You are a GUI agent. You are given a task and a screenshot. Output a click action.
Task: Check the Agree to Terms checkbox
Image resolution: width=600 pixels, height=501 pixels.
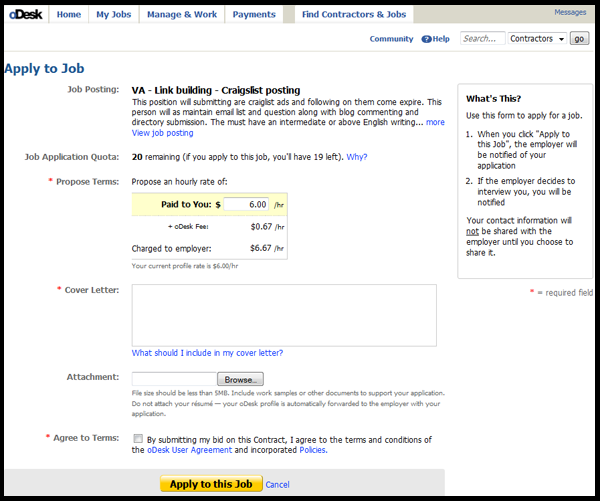pos(138,439)
